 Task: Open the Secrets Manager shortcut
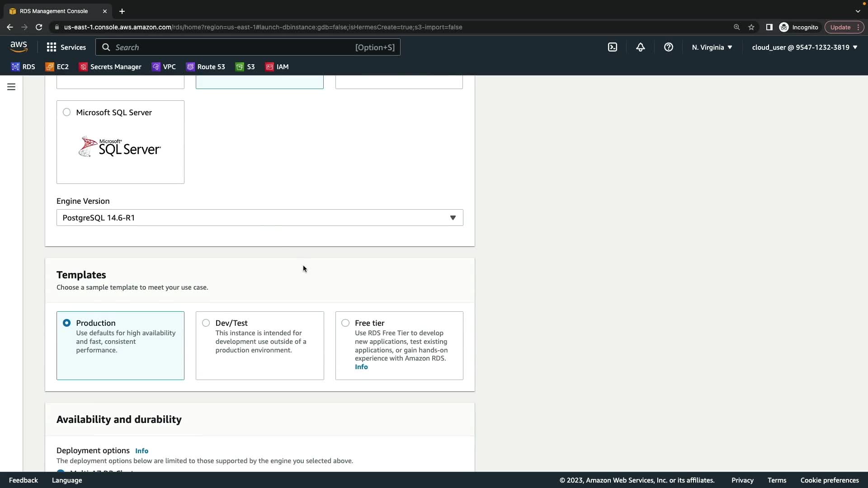110,67
